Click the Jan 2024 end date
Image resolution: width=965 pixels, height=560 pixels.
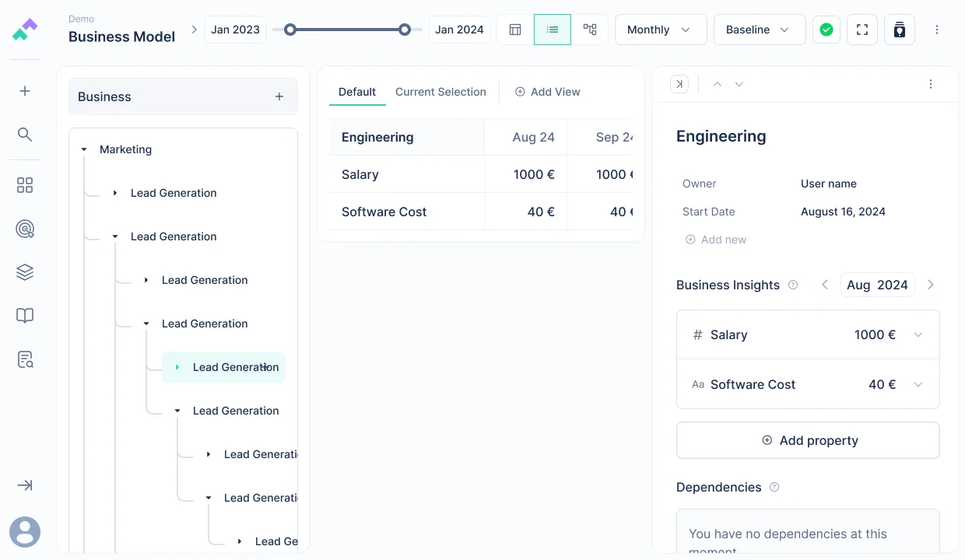(459, 30)
